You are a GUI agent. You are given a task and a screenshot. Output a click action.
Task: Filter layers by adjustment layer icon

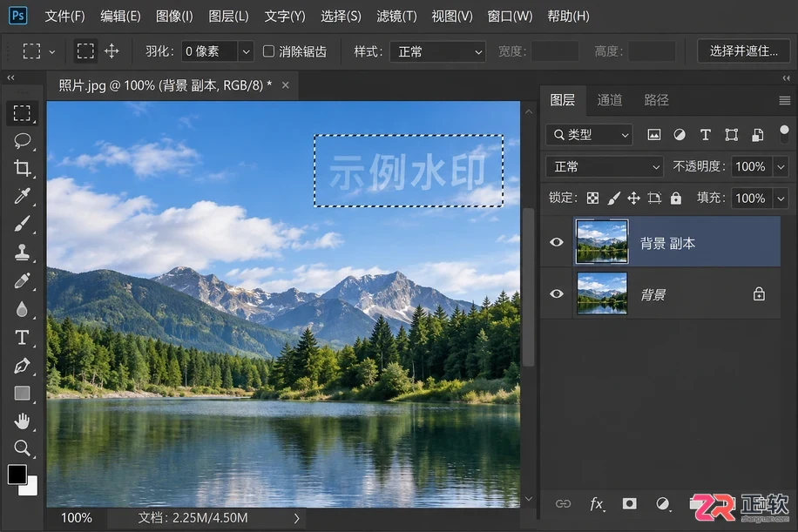680,135
